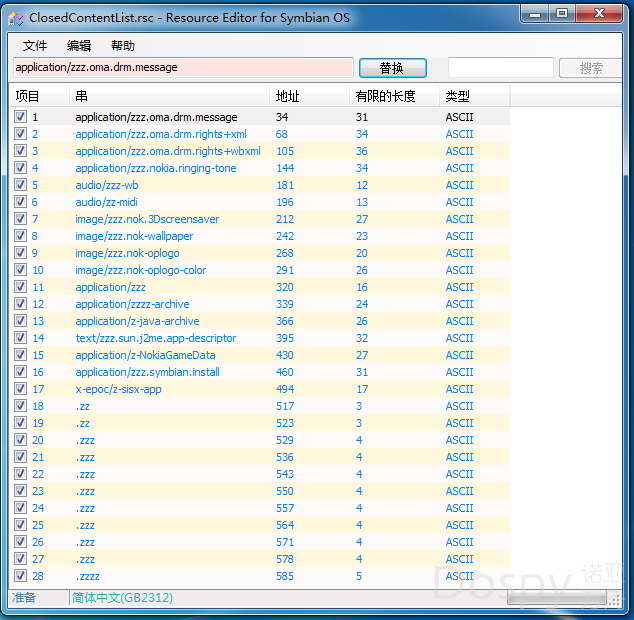The image size is (634, 620).
Task: Toggle the checkbox for item 10
Action: 20,270
